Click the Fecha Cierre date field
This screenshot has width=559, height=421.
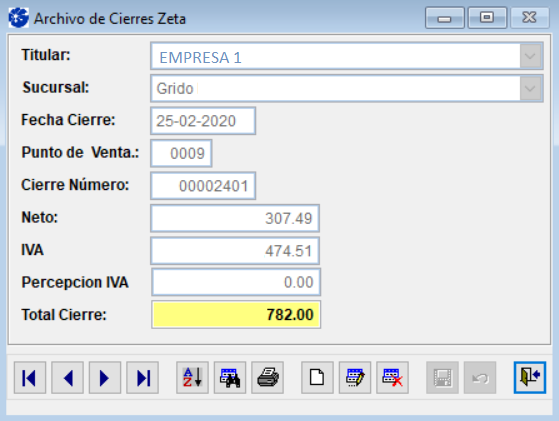point(203,121)
